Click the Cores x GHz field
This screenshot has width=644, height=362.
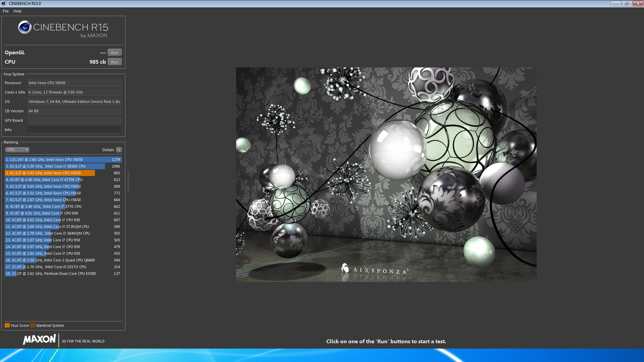[74, 92]
